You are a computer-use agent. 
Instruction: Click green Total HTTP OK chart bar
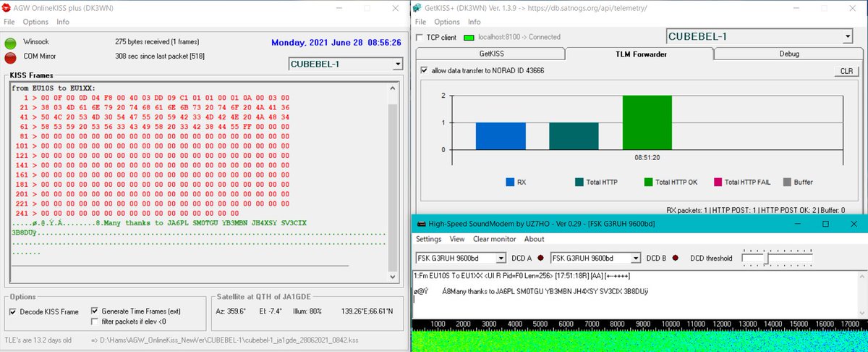pos(647,122)
